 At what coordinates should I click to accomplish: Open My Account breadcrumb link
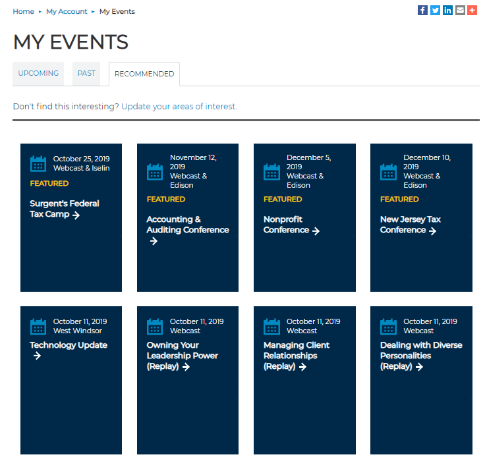(x=67, y=12)
